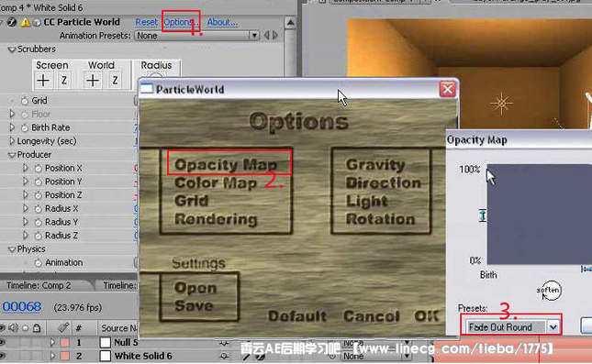Toggle the Radius X stopwatch
This screenshot has height=364, width=592.
(x=39, y=209)
